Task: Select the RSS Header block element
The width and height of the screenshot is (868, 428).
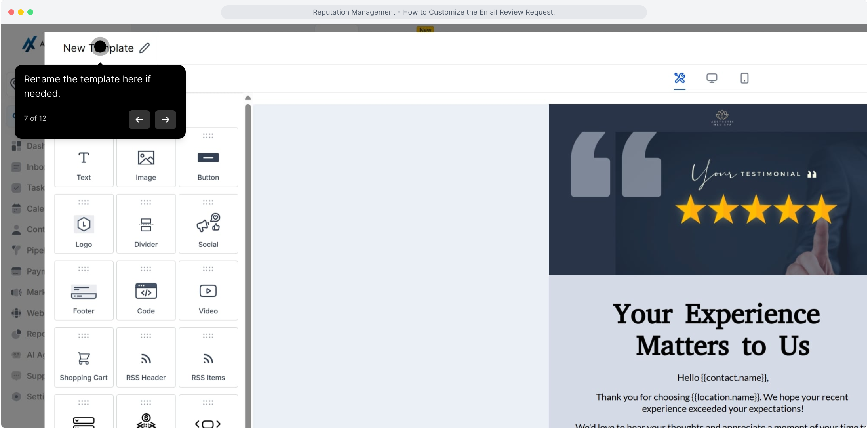Action: (146, 357)
